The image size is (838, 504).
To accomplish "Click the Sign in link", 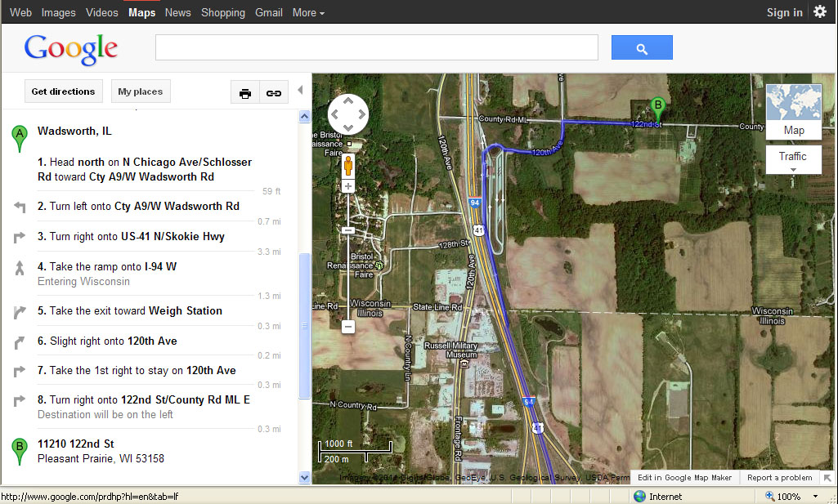I will coord(784,12).
